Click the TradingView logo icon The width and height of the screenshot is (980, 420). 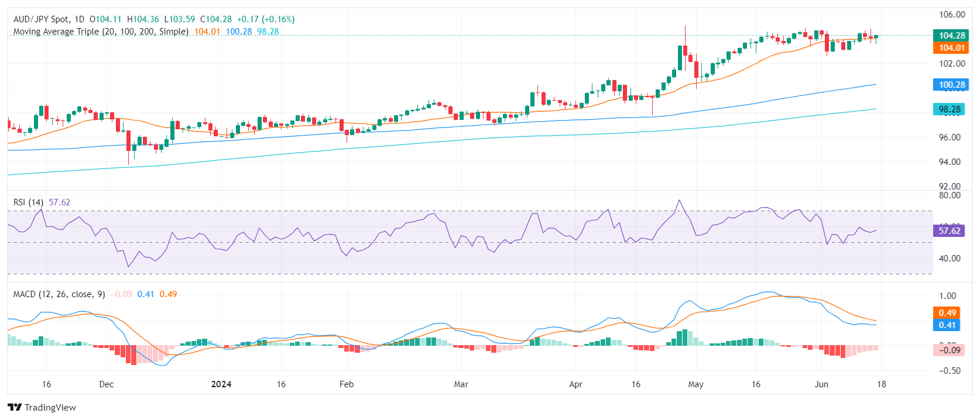[x=15, y=408]
